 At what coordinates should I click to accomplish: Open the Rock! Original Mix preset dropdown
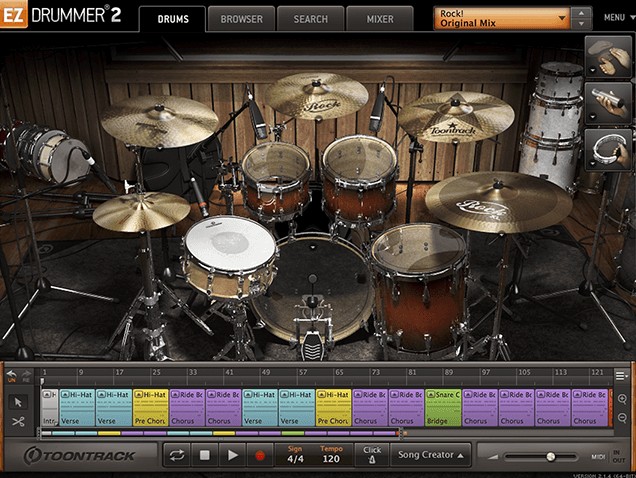[505, 18]
